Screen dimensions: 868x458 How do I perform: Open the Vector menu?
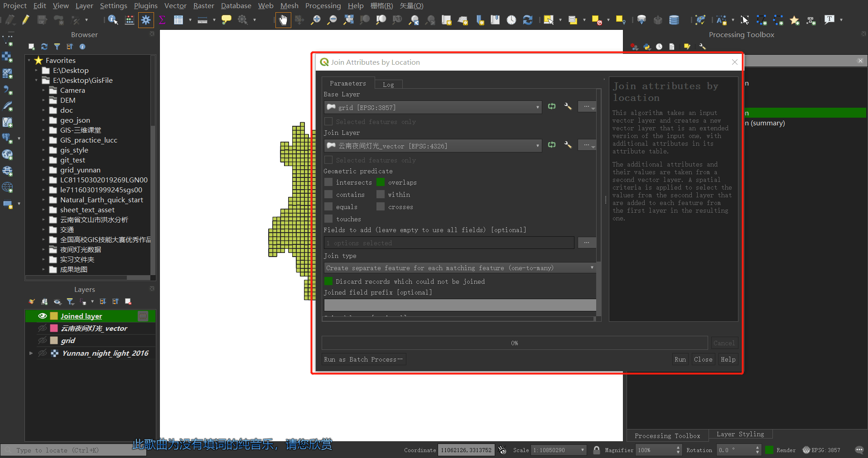click(x=175, y=6)
